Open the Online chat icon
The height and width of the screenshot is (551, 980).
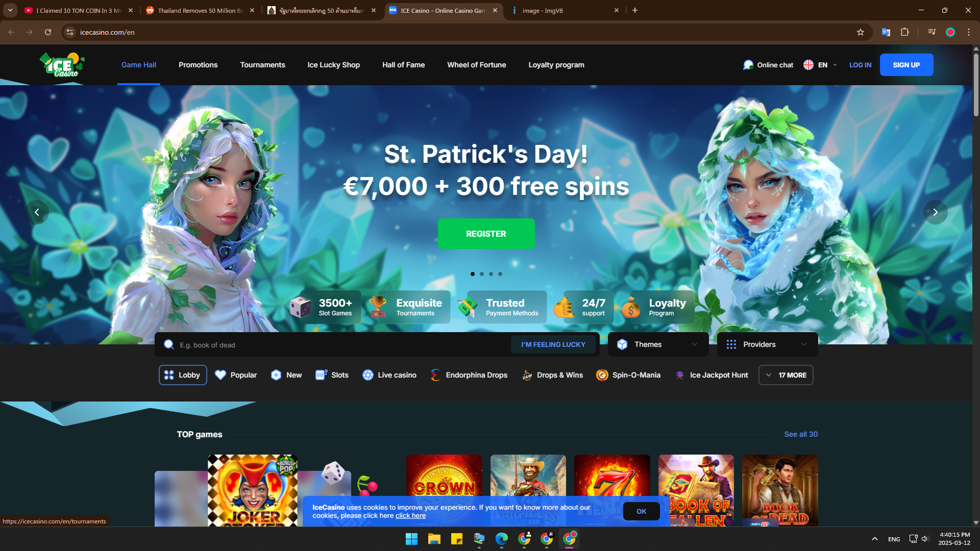[x=748, y=65]
